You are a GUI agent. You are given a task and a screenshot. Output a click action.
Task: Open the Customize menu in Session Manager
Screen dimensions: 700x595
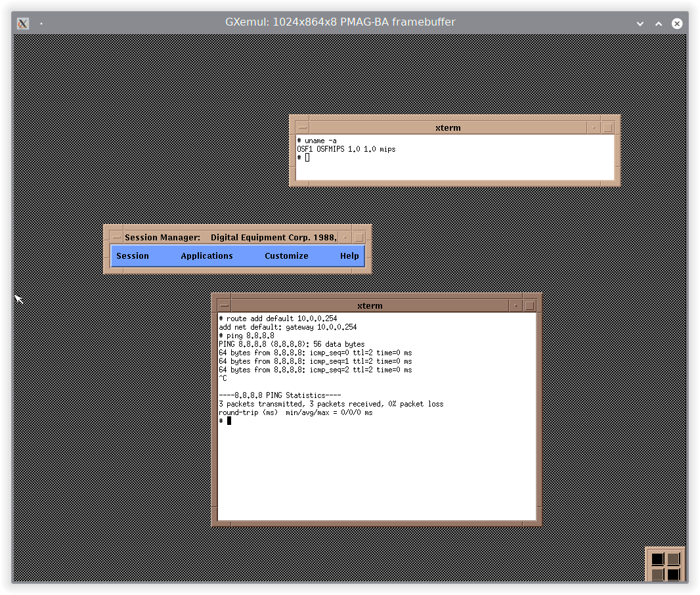286,255
